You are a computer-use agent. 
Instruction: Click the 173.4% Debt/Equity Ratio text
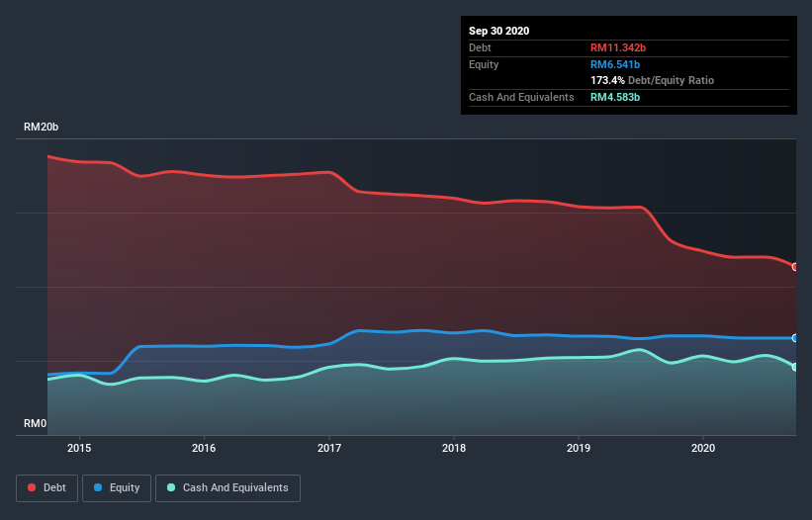(x=653, y=80)
